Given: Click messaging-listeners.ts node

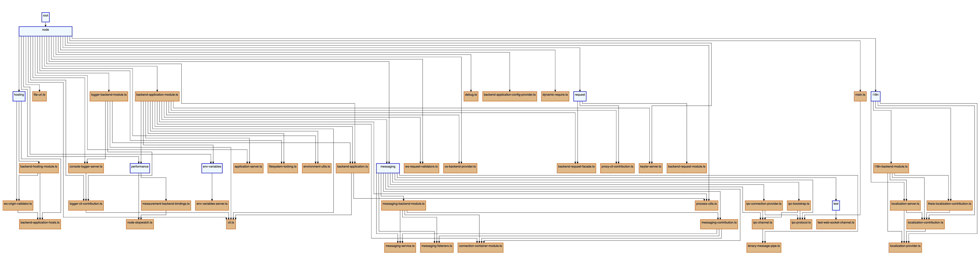Looking at the screenshot, I should [437, 247].
